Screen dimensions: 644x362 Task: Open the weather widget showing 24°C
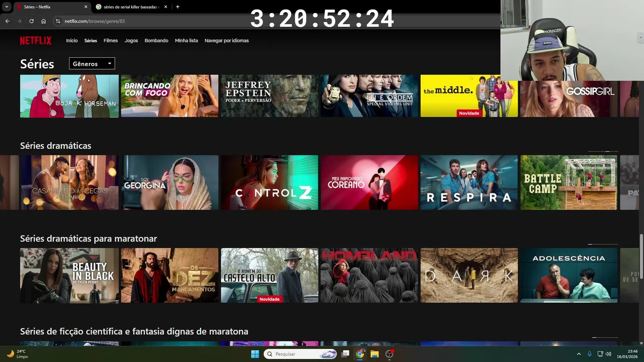click(17, 354)
